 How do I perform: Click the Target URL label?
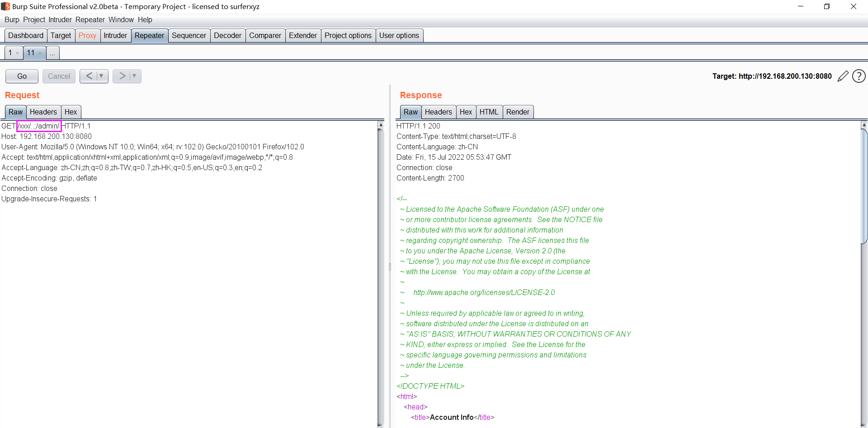pos(772,76)
